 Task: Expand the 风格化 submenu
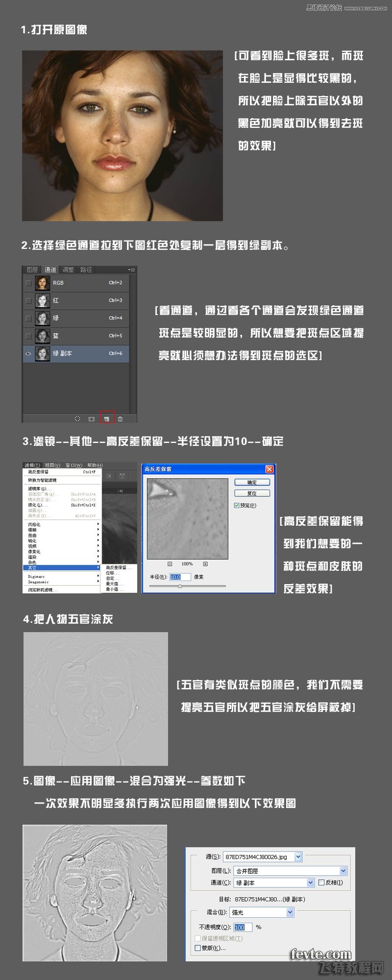click(62, 524)
